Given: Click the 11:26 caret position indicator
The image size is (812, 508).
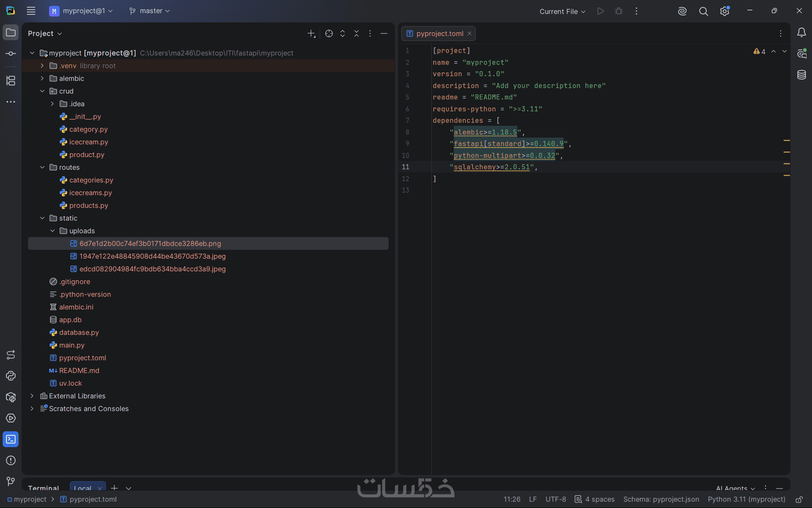Looking at the screenshot, I should 512,500.
